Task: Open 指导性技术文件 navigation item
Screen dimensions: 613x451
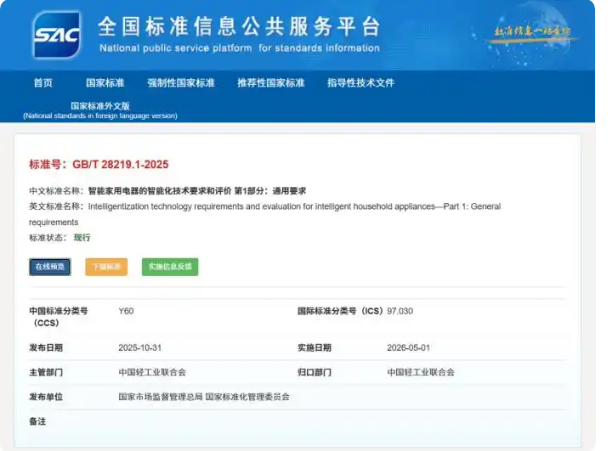Action: coord(361,83)
